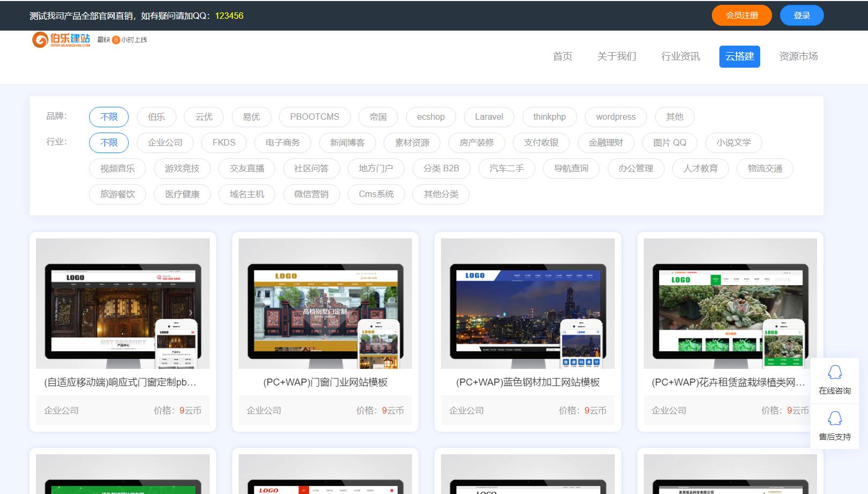Open 关于我们 navigation item
This screenshot has width=868, height=494.
tap(616, 56)
